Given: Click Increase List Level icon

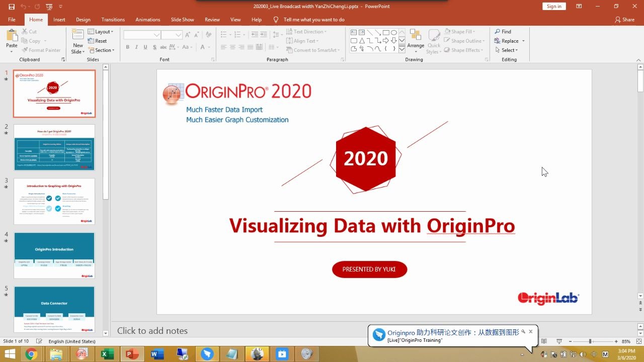Looking at the screenshot, I should (264, 35).
